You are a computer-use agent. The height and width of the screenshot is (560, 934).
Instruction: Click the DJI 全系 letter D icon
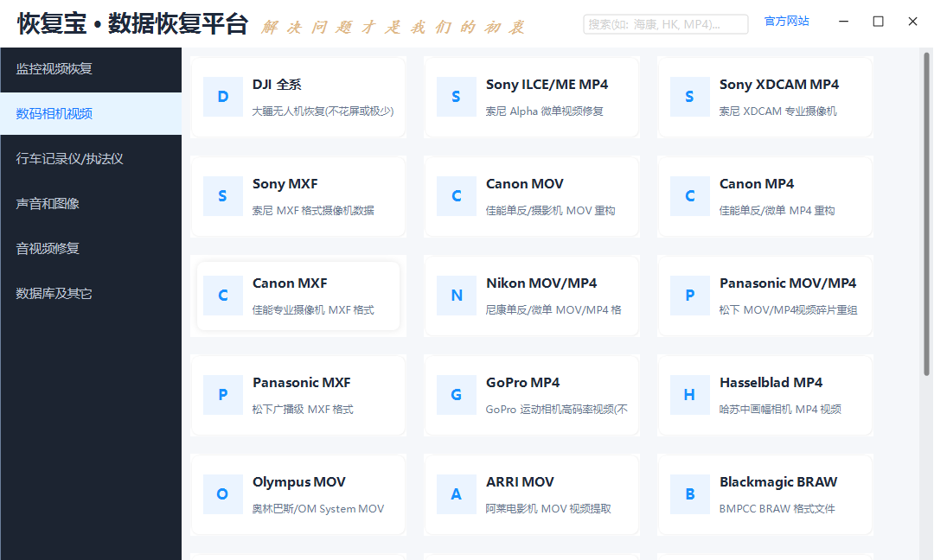pyautogui.click(x=223, y=97)
